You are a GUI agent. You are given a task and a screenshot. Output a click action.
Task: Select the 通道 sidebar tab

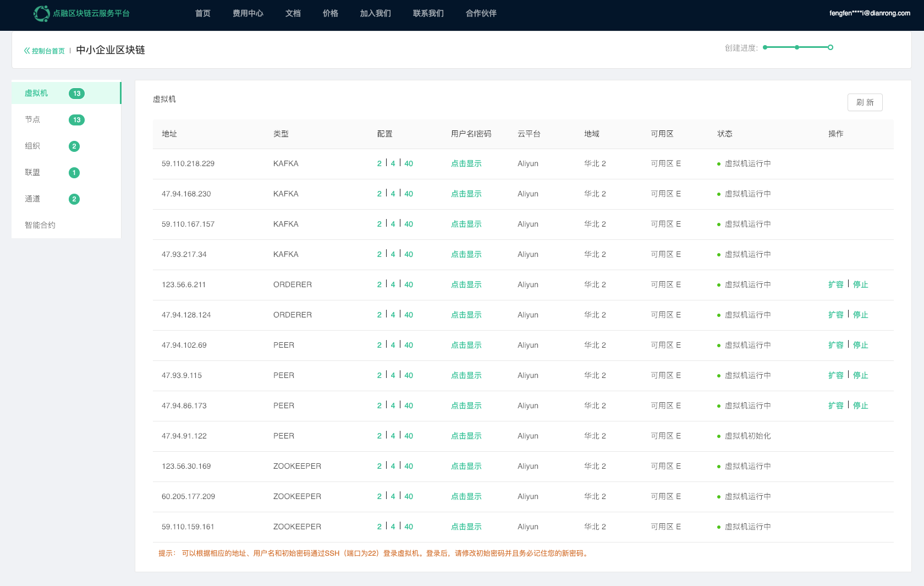click(66, 199)
